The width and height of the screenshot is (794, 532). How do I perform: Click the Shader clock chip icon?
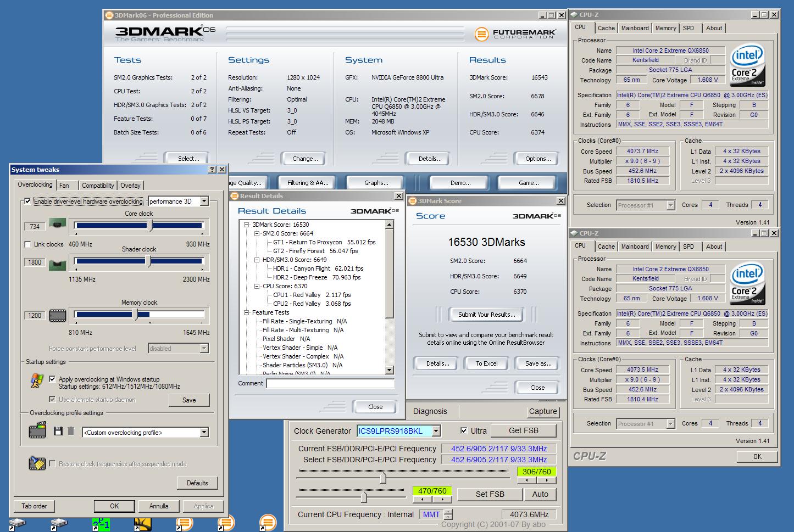(57, 265)
